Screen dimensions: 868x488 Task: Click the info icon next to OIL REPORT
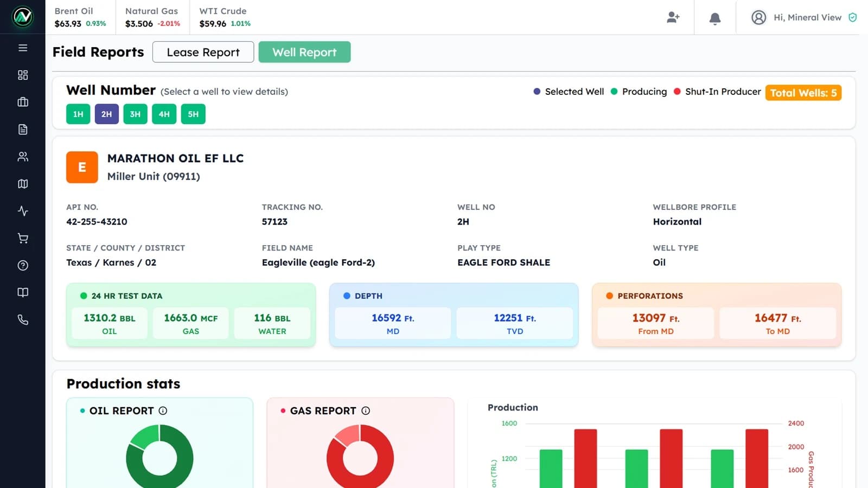[163, 410]
